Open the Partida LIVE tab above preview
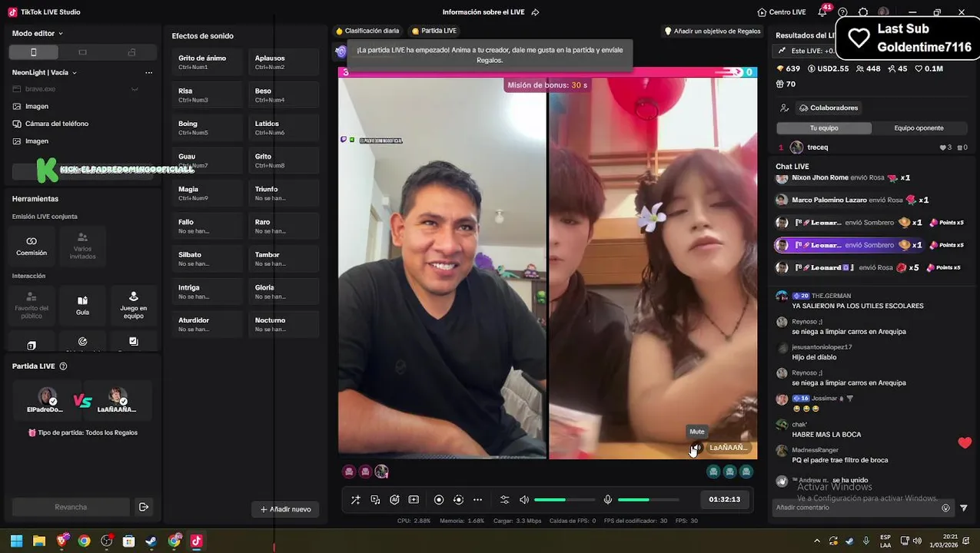The width and height of the screenshot is (980, 553). 434,31
